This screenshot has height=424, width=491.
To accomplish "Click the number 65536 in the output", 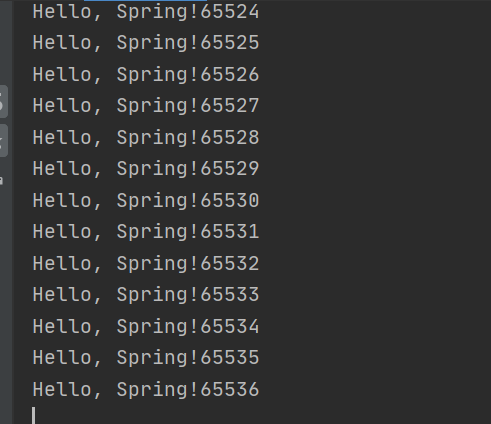I will 230,389.
